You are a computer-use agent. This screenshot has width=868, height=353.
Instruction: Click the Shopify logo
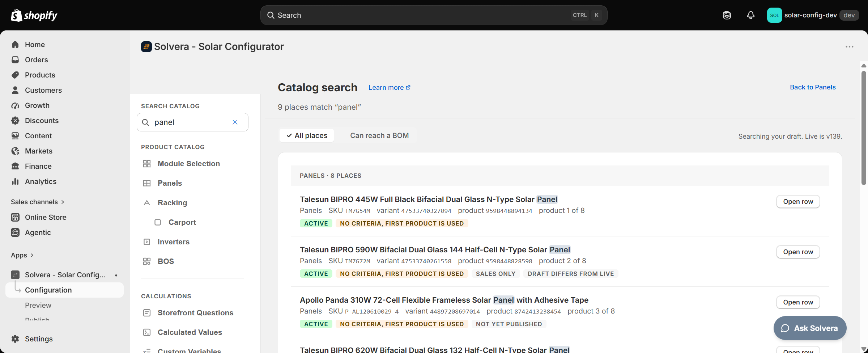34,15
